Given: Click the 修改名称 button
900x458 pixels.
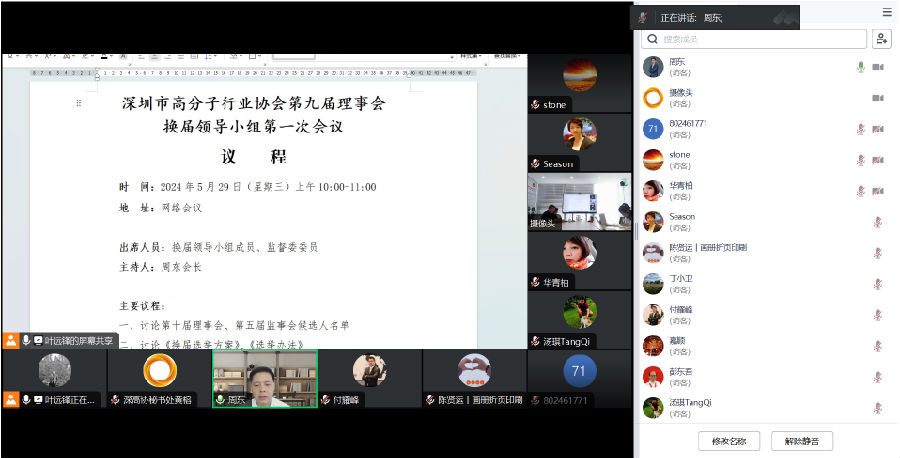Looking at the screenshot, I should click(x=729, y=441).
